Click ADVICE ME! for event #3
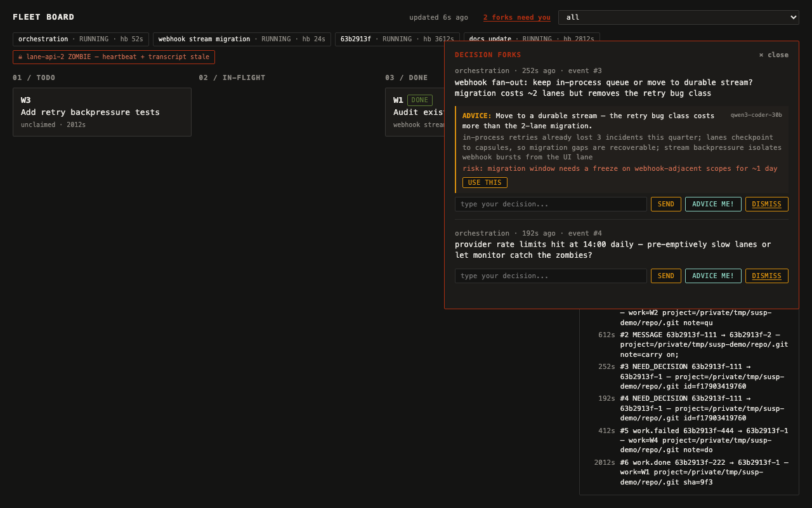 pos(713,204)
